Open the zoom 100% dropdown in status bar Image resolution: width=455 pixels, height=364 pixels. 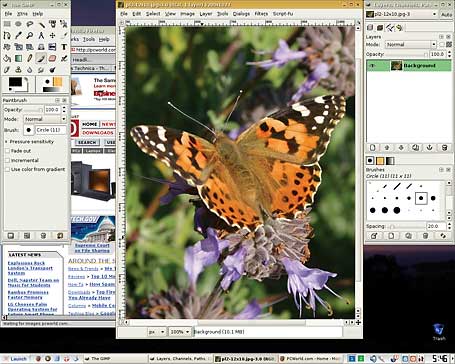click(180, 332)
